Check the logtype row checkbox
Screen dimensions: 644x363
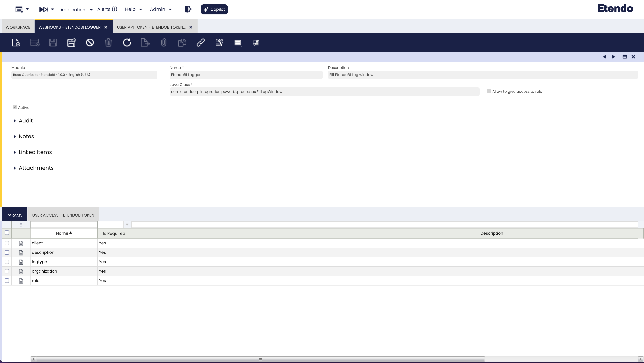click(7, 262)
